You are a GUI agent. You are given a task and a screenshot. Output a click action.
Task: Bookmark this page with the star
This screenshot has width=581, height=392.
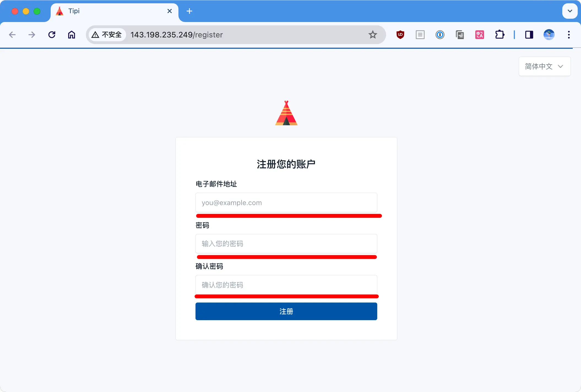[x=373, y=35]
